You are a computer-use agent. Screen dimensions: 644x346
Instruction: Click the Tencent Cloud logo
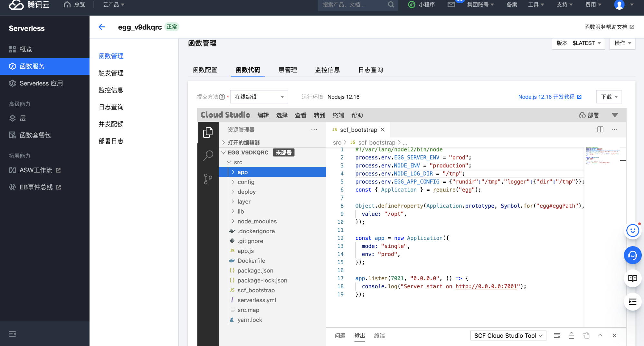(x=29, y=5)
